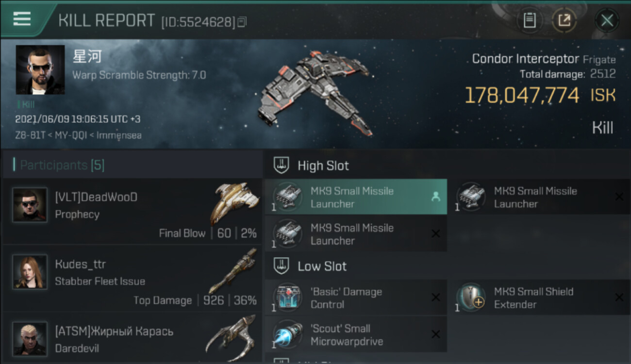The image size is (631, 364).
Task: View the 星河 pilot portrait
Action: (40, 70)
